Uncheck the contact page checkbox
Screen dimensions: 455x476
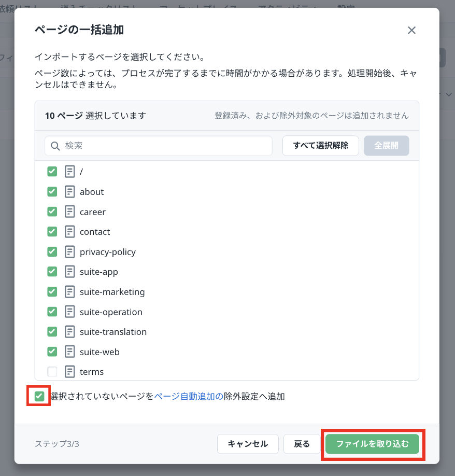click(x=52, y=232)
